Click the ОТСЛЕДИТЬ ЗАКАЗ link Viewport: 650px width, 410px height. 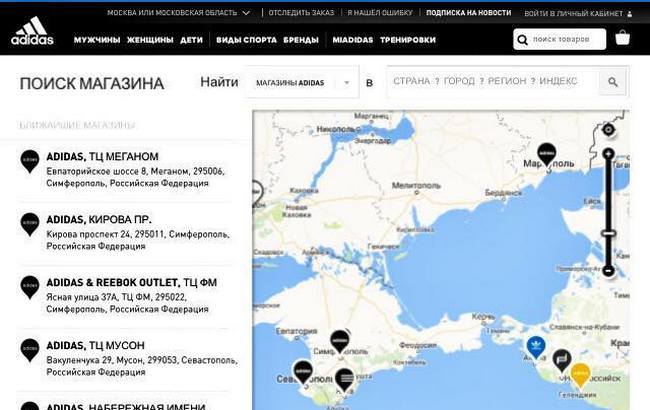301,13
